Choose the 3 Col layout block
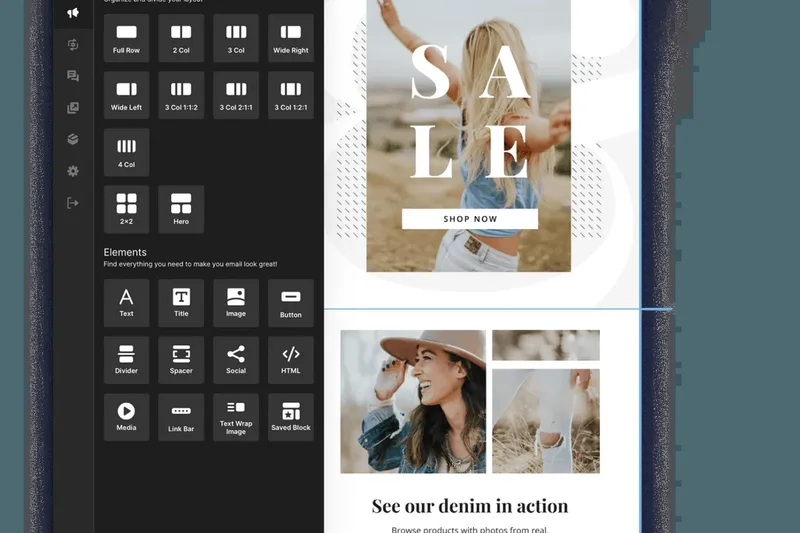 (x=236, y=38)
